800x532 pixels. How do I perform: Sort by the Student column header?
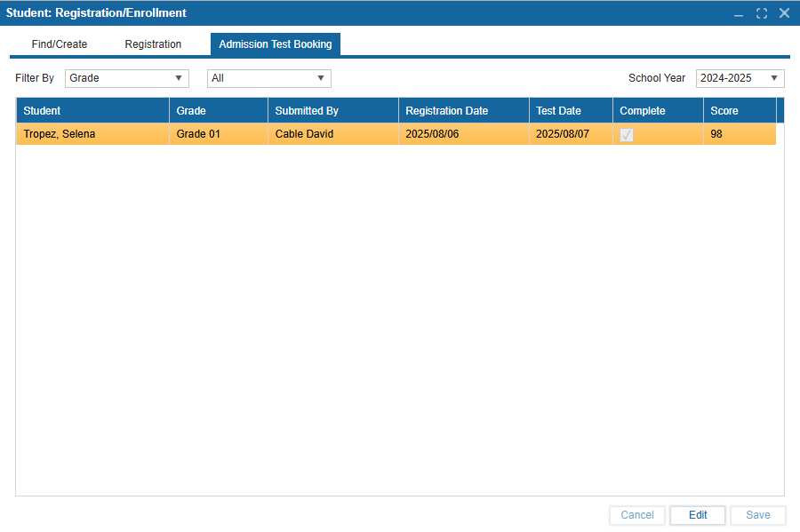pyautogui.click(x=92, y=111)
